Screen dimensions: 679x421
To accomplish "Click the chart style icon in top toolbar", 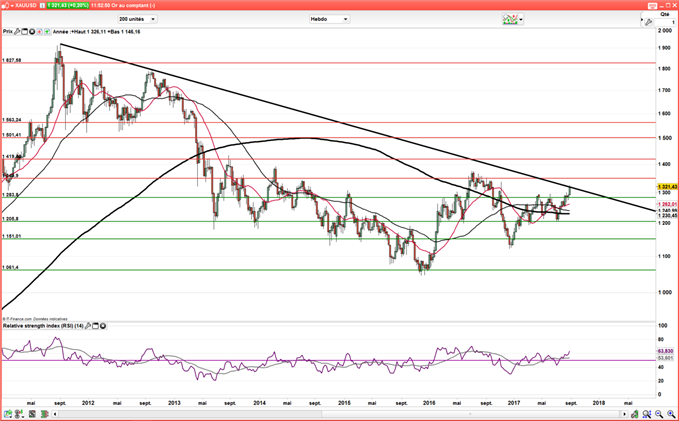I will (x=510, y=19).
